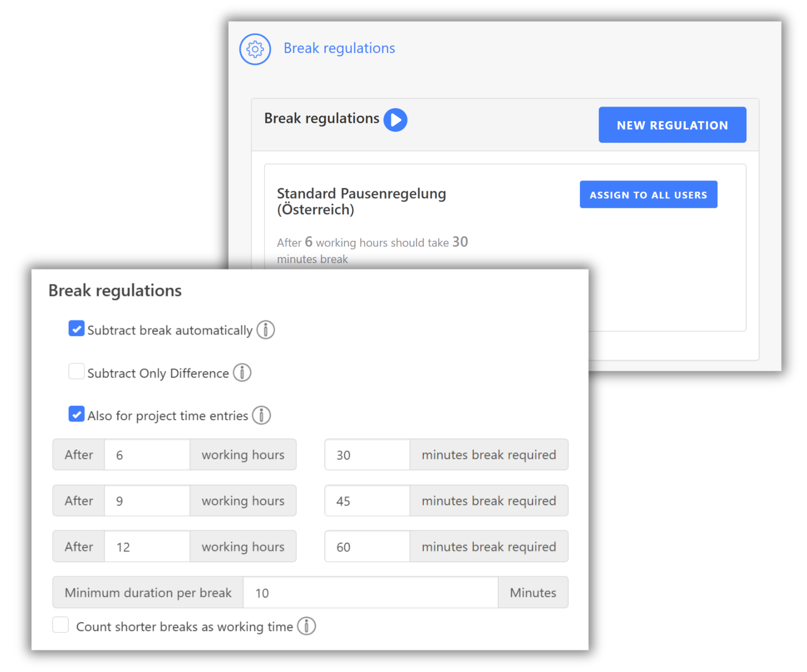Viewport: 807px width, 672px height.
Task: Play the Break regulations video tutorial
Action: point(396,120)
